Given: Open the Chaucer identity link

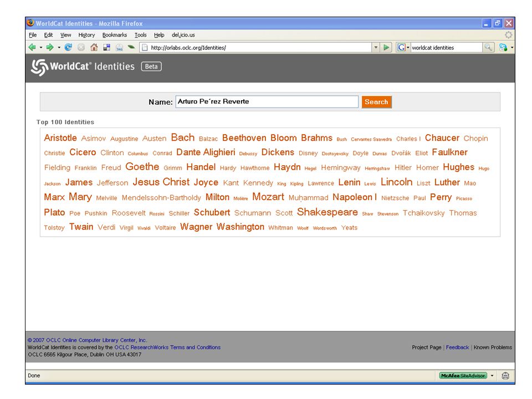Looking at the screenshot, I should pos(442,138).
